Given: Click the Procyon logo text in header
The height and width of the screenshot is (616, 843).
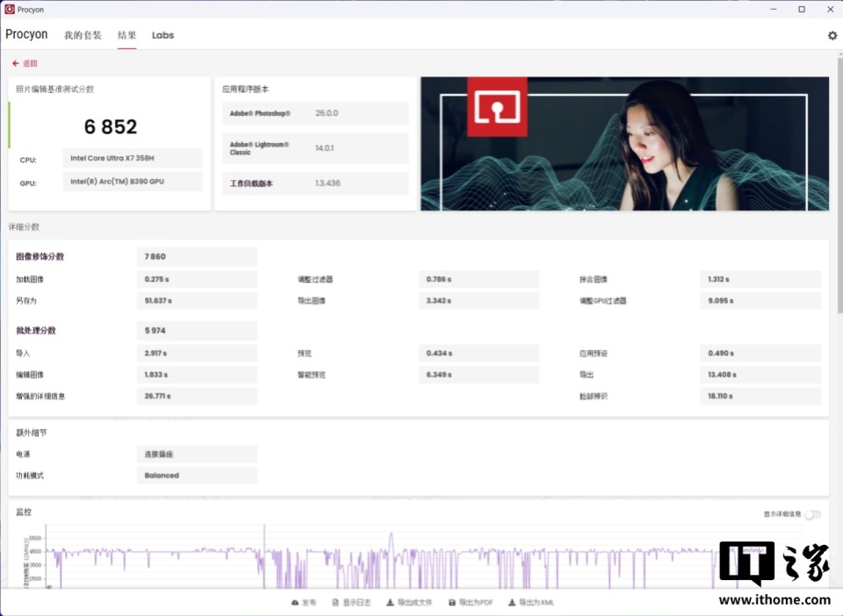Looking at the screenshot, I should point(26,34).
